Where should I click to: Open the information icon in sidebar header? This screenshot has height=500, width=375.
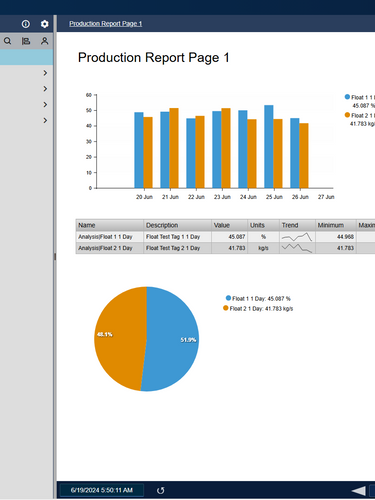tap(26, 24)
